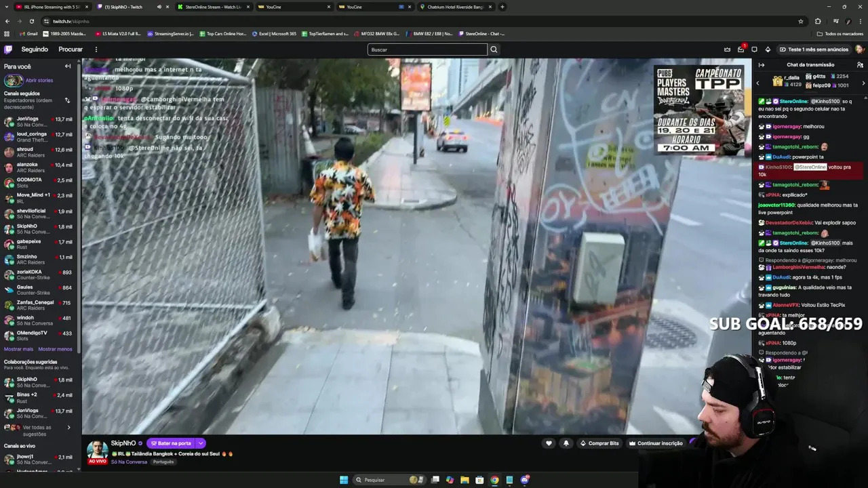868x488 pixels.
Task: Open the user profile avatar menu
Action: 859,49
